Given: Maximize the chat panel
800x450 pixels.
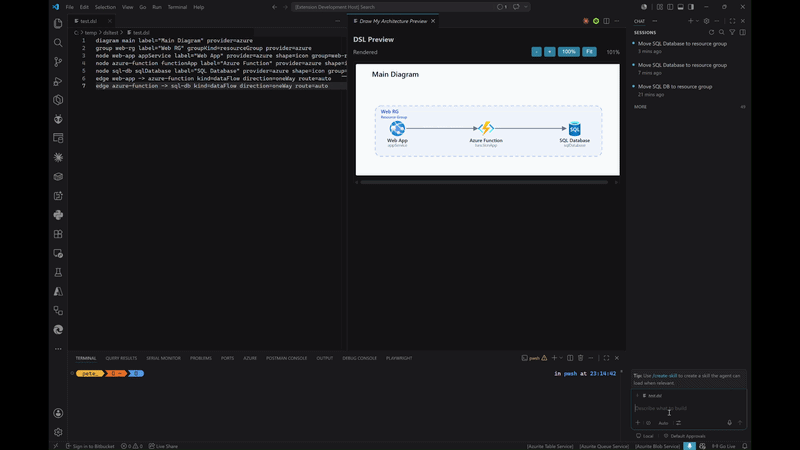Looking at the screenshot, I should click(732, 21).
